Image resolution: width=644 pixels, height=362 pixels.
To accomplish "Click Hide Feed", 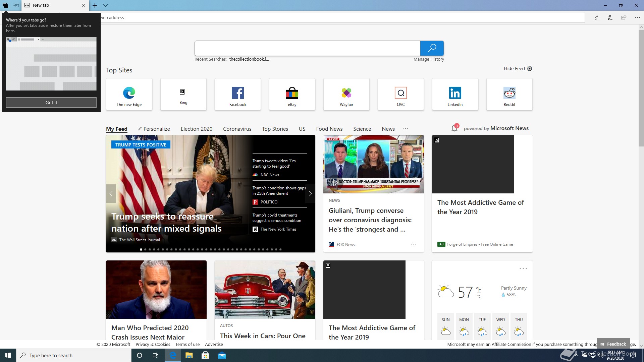I will tap(514, 68).
